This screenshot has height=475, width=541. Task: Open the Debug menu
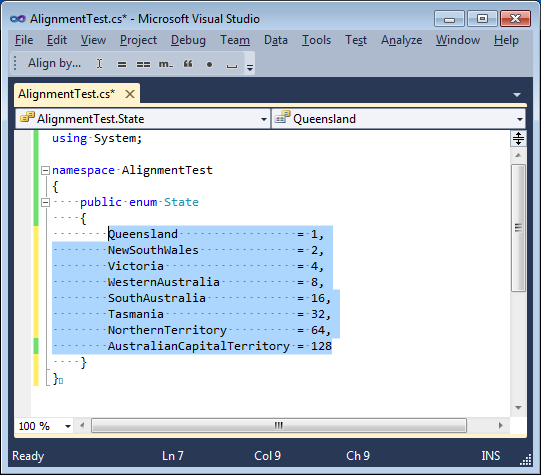pyautogui.click(x=188, y=40)
